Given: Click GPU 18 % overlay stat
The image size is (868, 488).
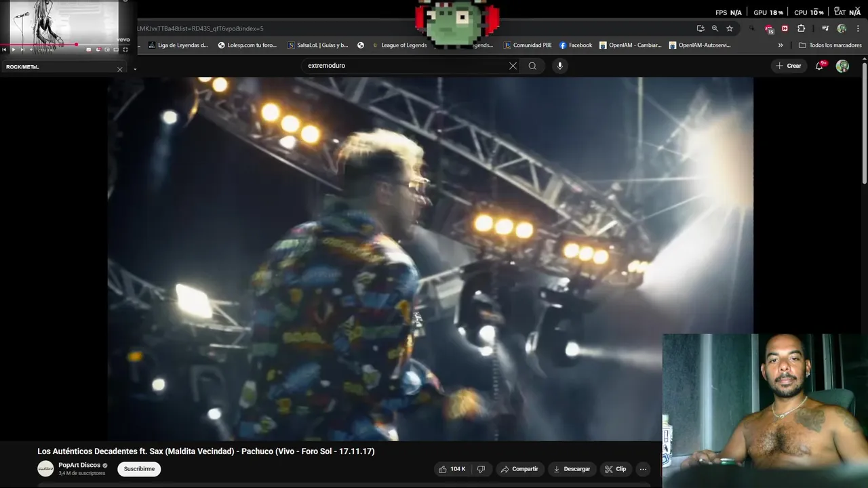Looking at the screenshot, I should (768, 12).
